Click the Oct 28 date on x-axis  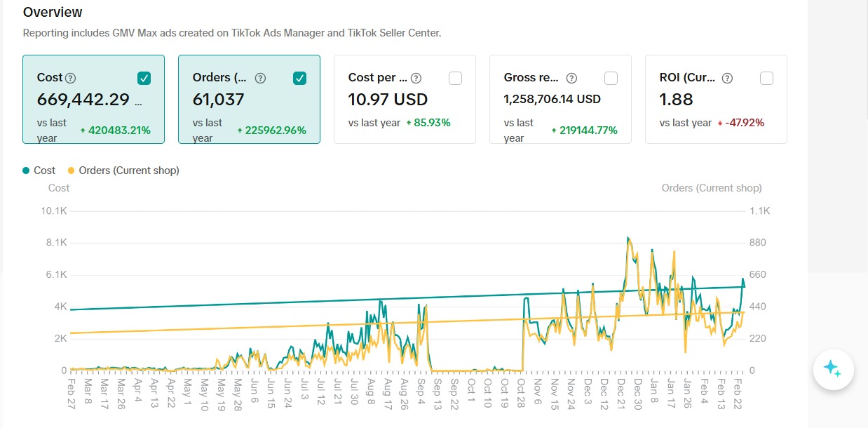click(522, 396)
